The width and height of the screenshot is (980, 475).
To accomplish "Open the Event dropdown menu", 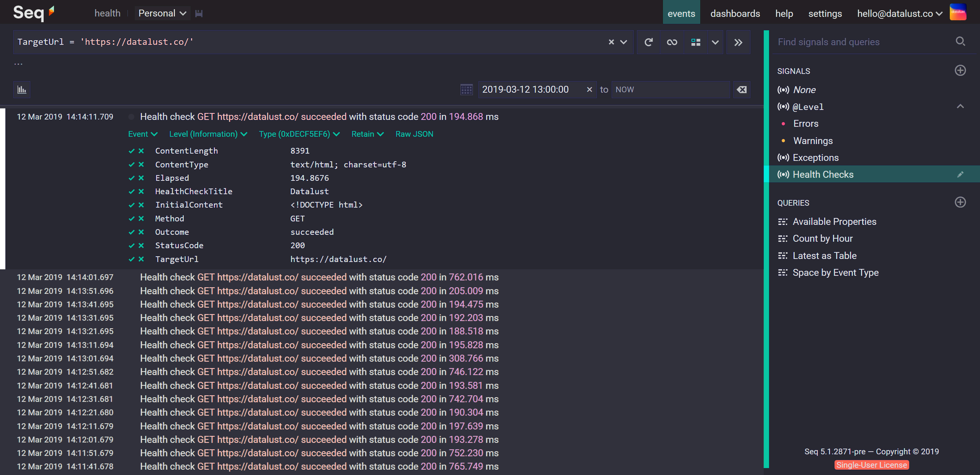I will click(x=143, y=134).
